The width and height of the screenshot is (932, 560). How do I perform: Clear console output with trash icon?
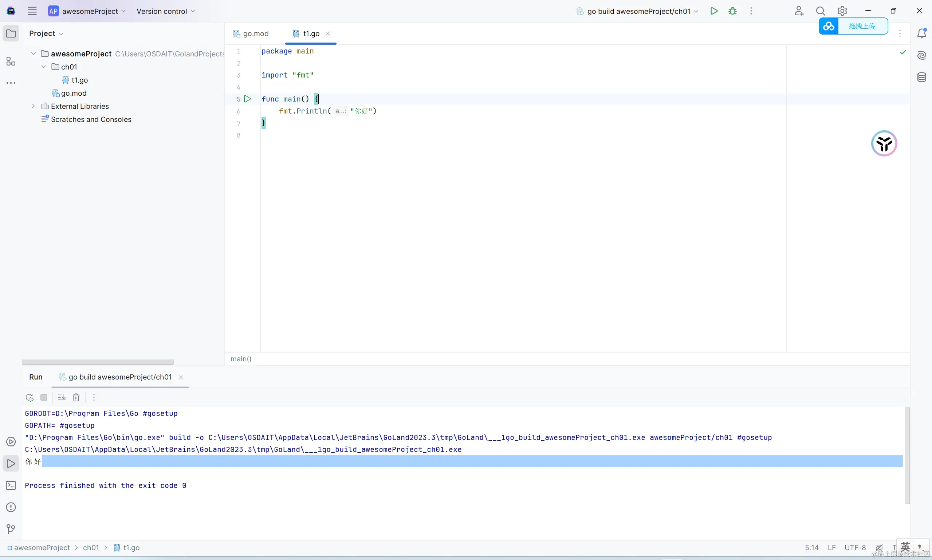click(x=76, y=397)
